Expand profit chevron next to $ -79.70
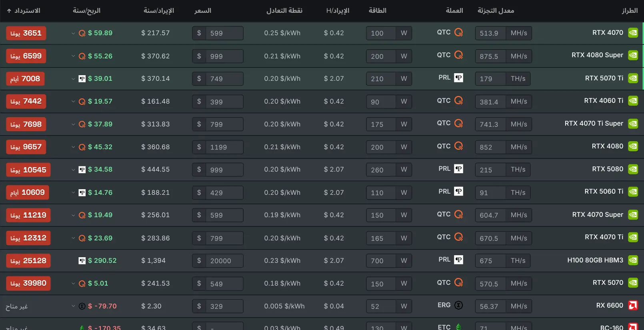The height and width of the screenshot is (330, 644). pos(73,306)
